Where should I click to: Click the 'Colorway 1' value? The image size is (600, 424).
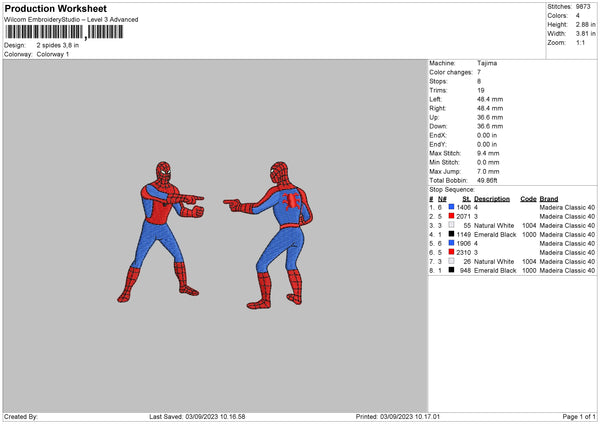(x=53, y=54)
